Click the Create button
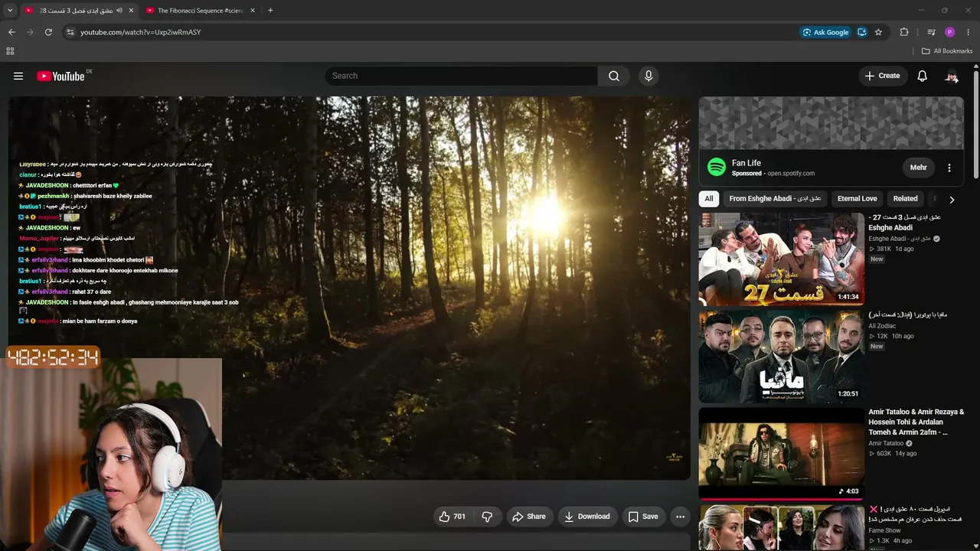The height and width of the screenshot is (551, 980). pyautogui.click(x=883, y=76)
